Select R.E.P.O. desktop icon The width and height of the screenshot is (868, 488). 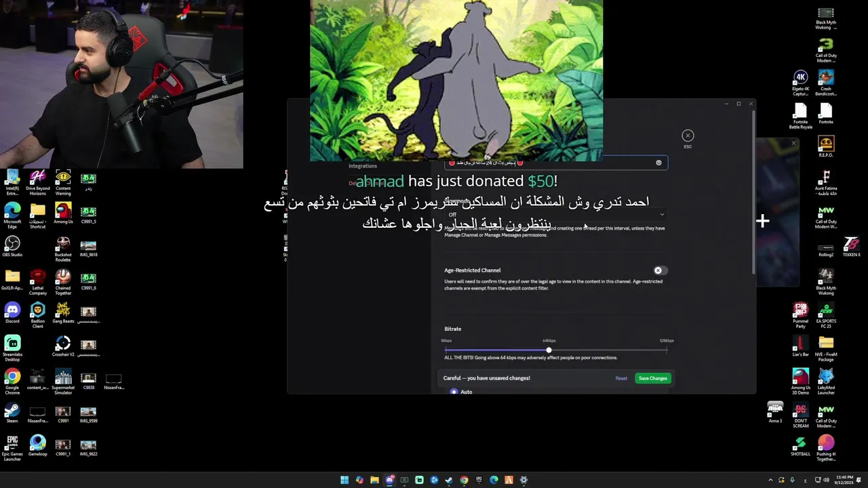coord(826,146)
